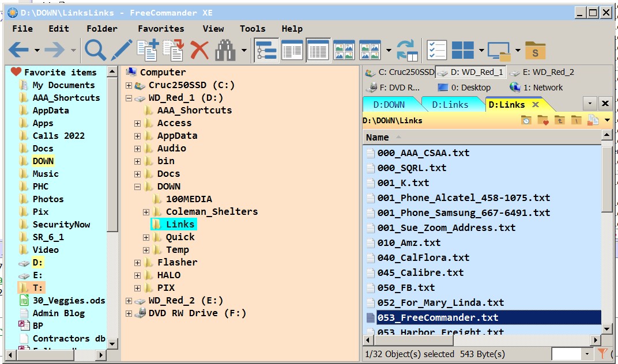Go back with the blue left arrow
This screenshot has width=618, height=364.
18,50
